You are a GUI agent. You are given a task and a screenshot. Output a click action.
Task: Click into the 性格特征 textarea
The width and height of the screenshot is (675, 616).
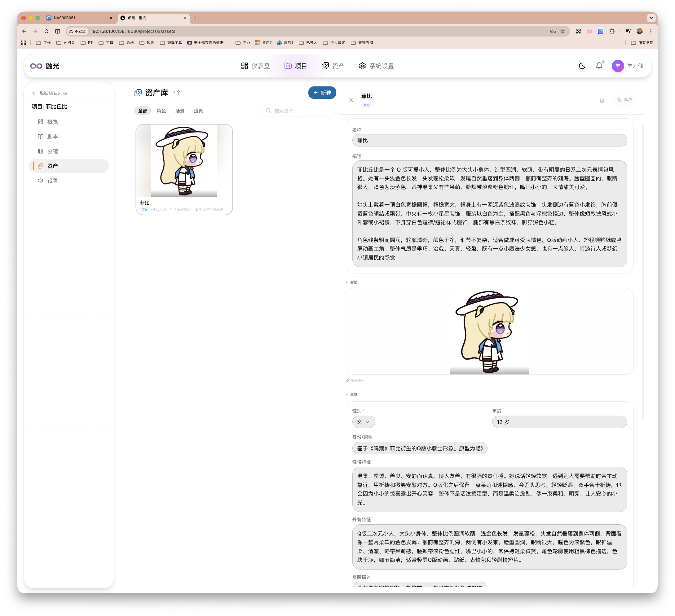tap(489, 489)
